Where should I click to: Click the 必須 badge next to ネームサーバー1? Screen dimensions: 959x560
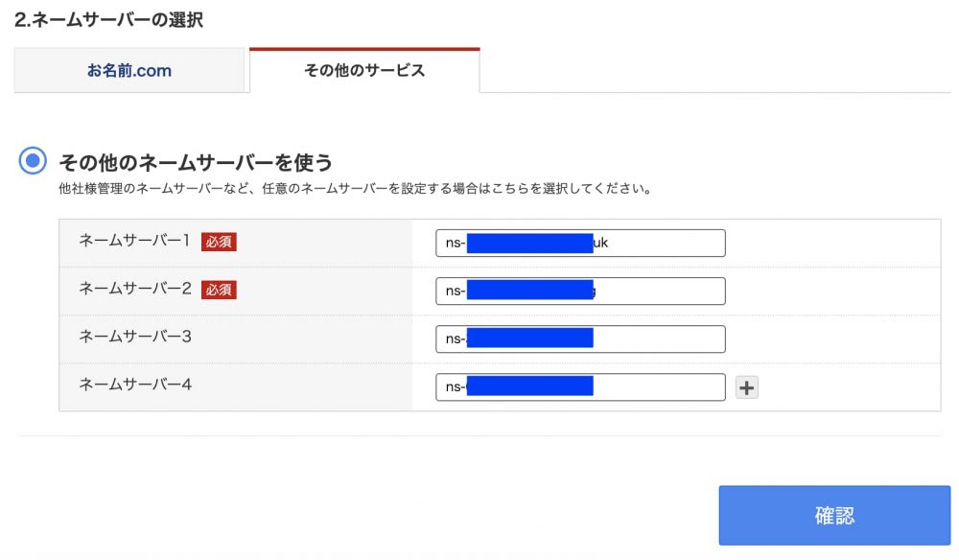pos(218,243)
